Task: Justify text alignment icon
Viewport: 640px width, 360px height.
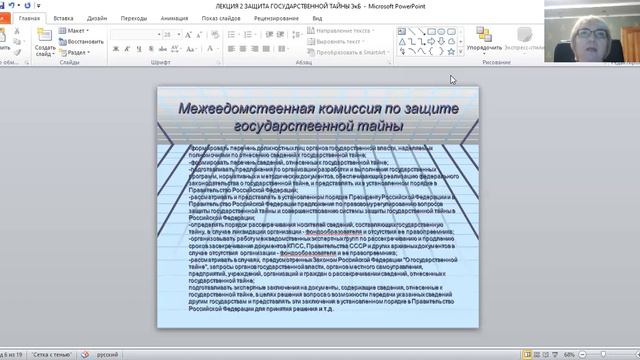Action: click(266, 49)
